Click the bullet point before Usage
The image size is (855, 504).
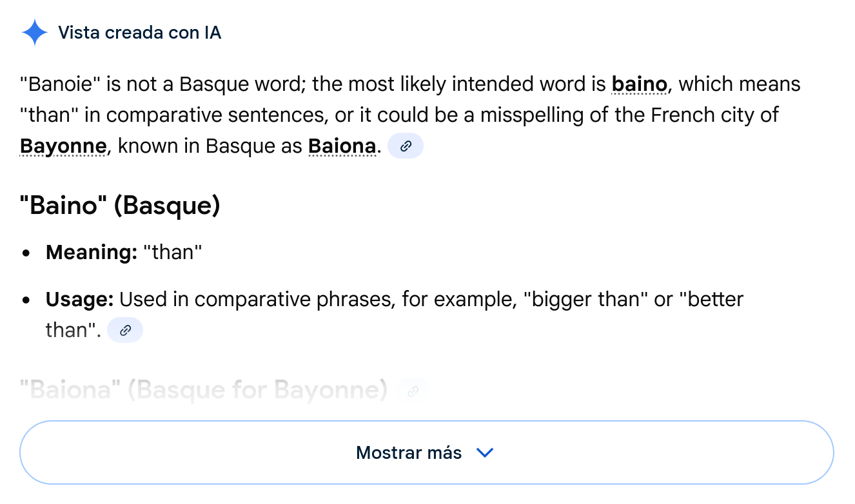(x=26, y=300)
